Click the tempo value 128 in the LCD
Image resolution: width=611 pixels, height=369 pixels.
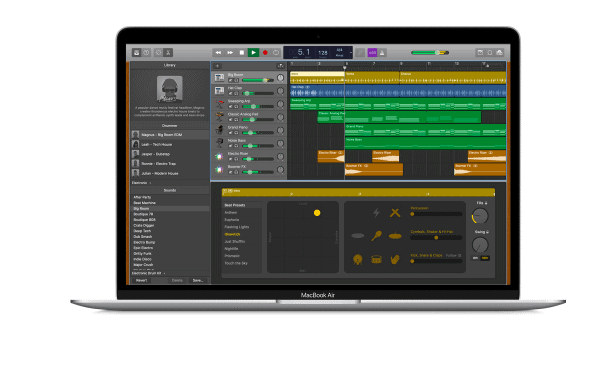[323, 52]
